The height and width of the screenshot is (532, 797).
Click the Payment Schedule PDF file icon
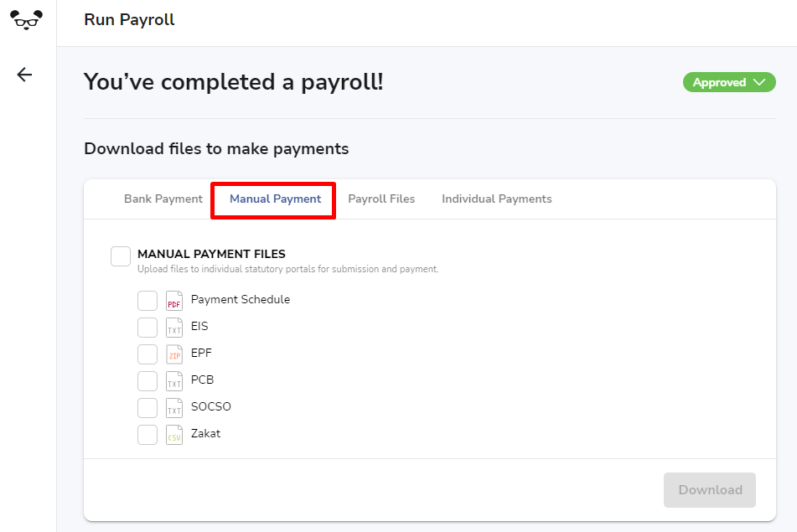click(173, 301)
